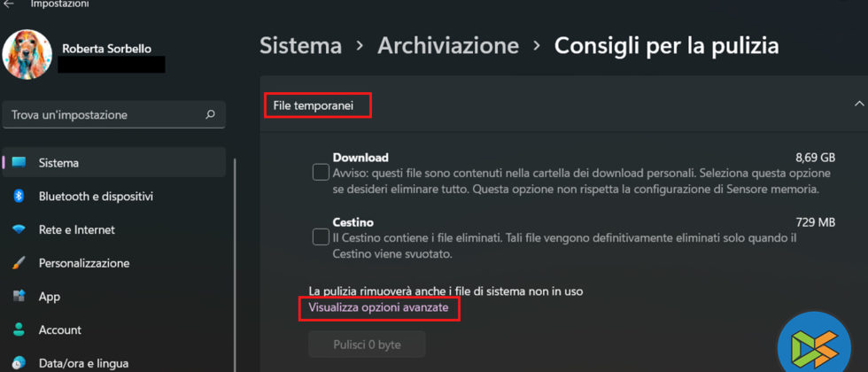The image size is (868, 372).
Task: Tick the Cestino checkbox
Action: pos(322,237)
